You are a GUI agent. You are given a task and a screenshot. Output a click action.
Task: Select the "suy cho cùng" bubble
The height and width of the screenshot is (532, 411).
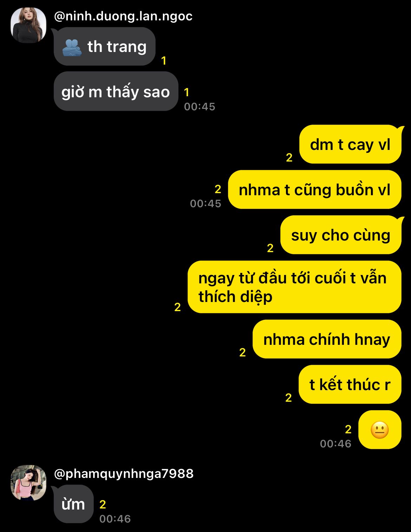coord(341,235)
